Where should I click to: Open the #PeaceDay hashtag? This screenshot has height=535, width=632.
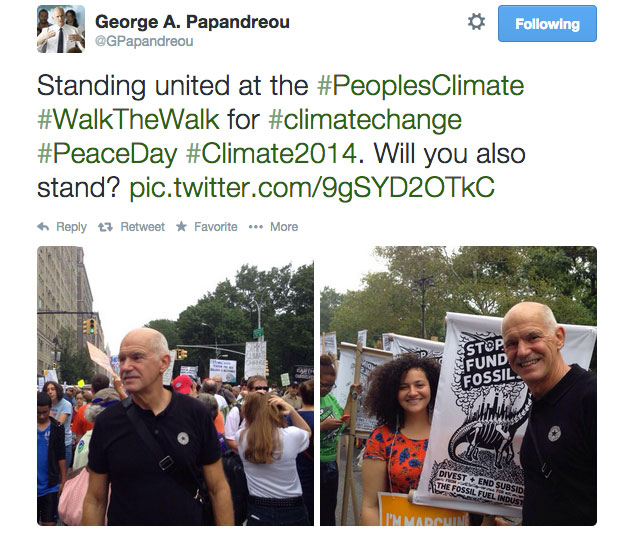click(107, 154)
